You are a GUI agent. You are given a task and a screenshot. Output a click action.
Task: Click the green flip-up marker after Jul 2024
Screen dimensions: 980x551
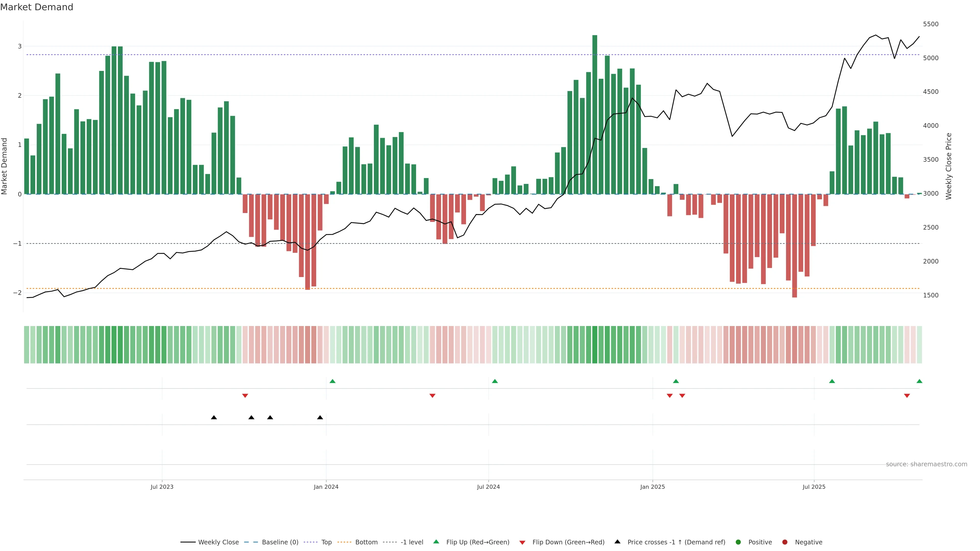tap(495, 381)
